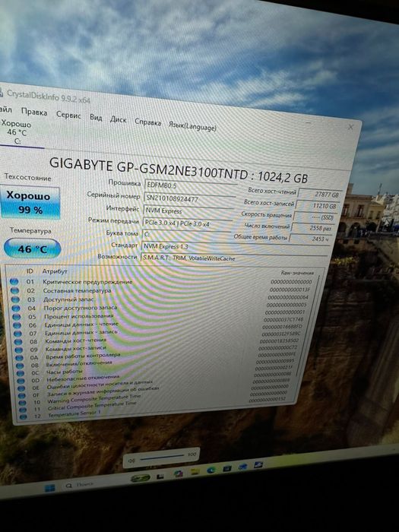The height and width of the screenshot is (532, 399).
Task: Click status icon for attribute 0E
Action: click(x=22, y=388)
